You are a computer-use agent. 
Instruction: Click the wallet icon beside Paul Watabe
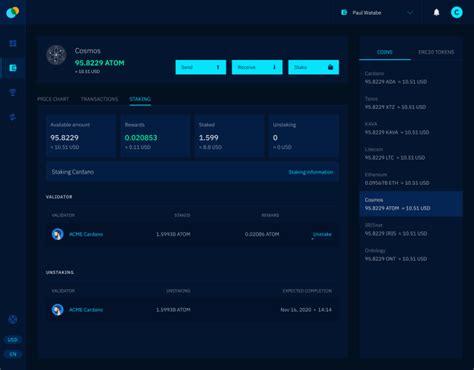[344, 13]
